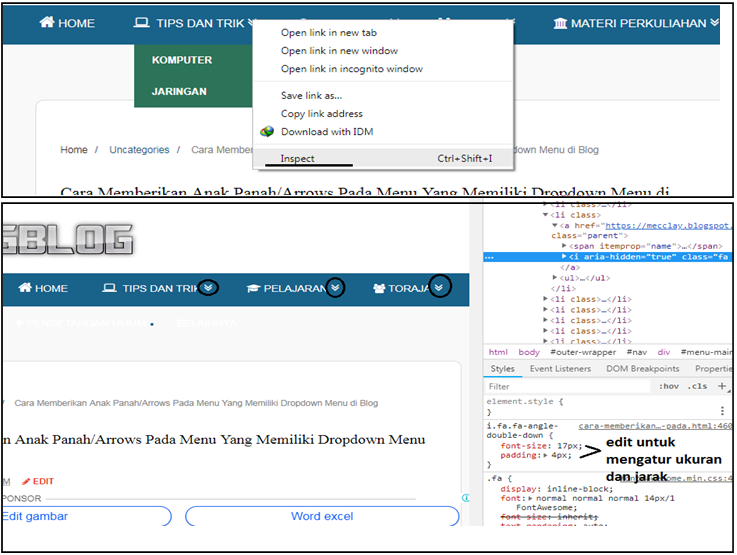The width and height of the screenshot is (737, 555).
Task: Expand the padding shorthand triangle
Action: [x=545, y=455]
